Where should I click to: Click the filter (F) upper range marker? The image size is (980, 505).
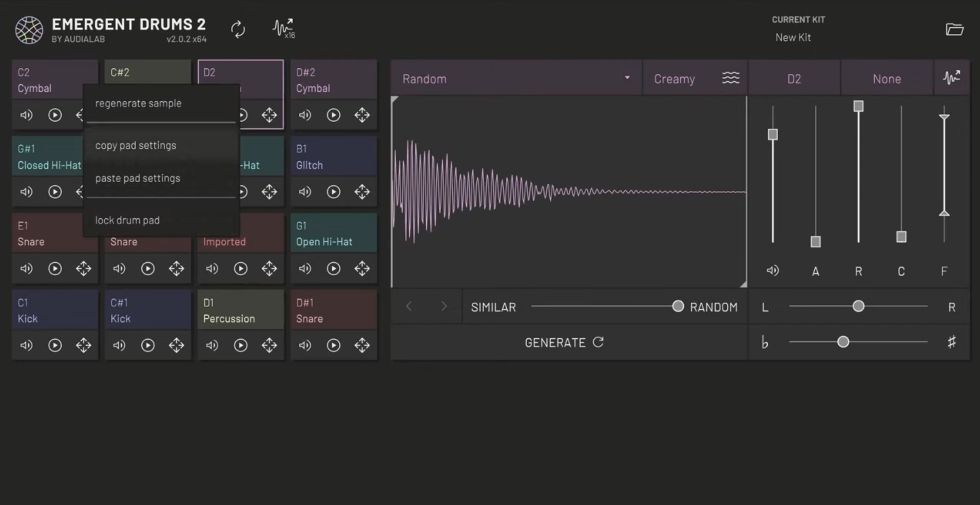[x=944, y=118]
